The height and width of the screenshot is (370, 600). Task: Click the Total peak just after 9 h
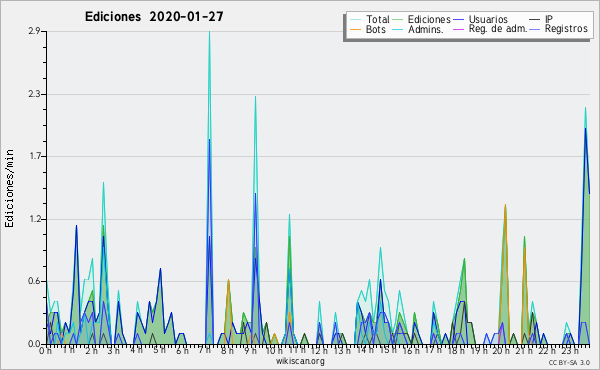coord(255,97)
